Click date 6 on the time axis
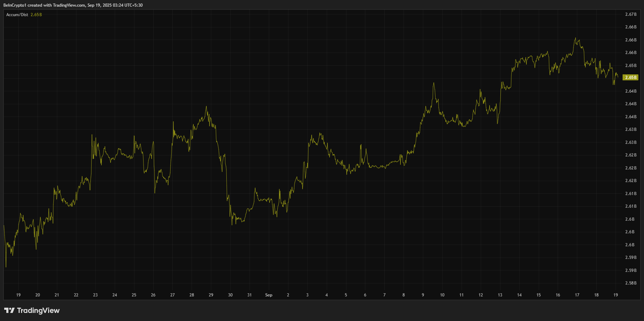644x321 pixels. pos(365,295)
